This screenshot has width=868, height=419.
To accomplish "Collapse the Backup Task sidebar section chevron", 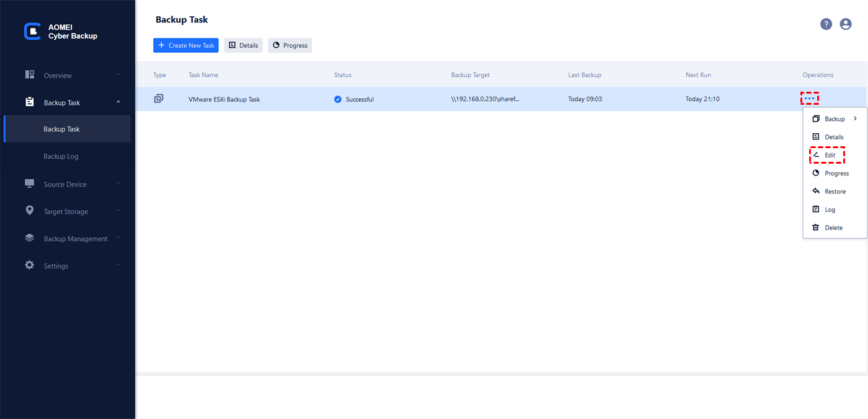I will click(118, 102).
